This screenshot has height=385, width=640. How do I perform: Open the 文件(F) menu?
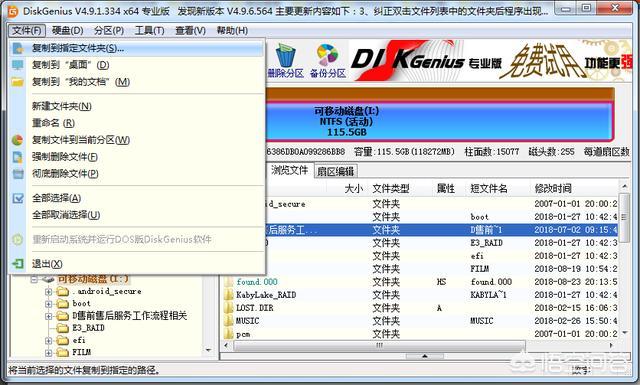(x=27, y=31)
